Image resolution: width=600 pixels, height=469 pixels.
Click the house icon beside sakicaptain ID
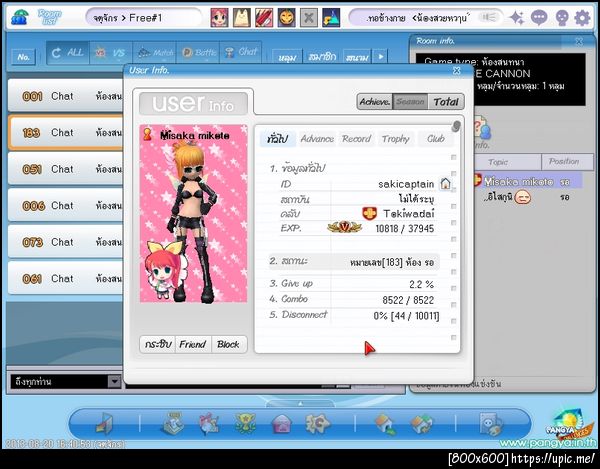click(445, 184)
